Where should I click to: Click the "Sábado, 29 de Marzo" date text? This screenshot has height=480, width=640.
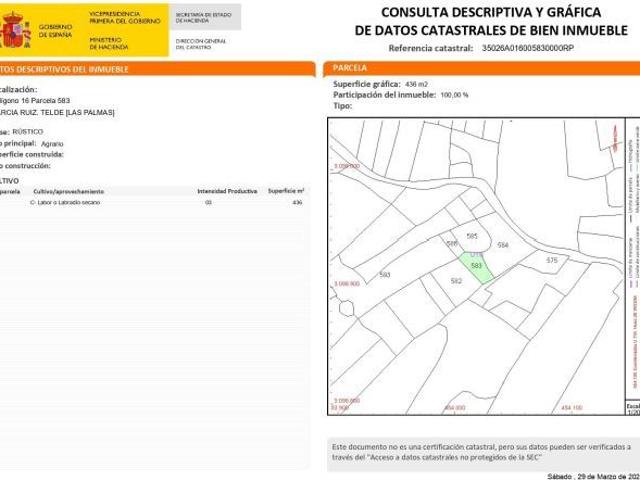click(x=593, y=476)
